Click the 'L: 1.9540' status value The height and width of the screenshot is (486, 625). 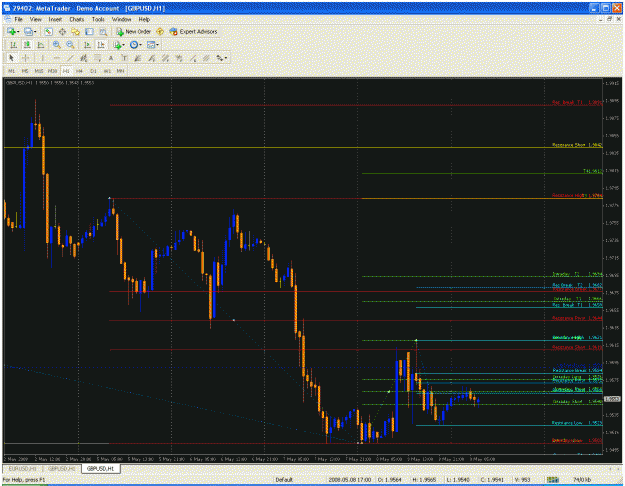[x=458, y=480]
